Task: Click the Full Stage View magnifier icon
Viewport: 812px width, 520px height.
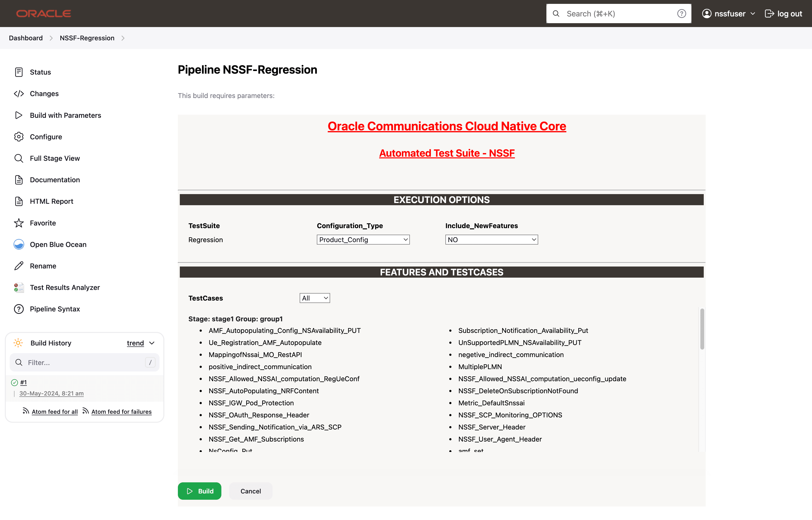Action: point(19,158)
